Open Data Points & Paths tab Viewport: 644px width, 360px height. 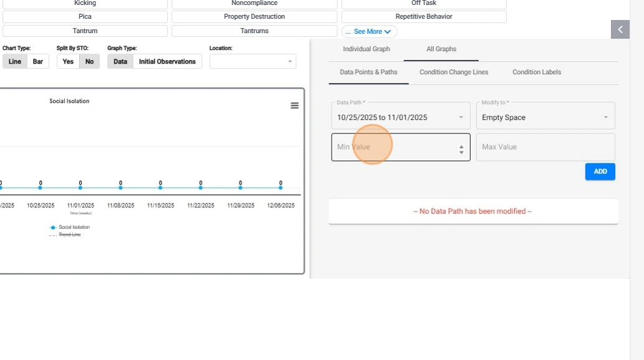tap(368, 72)
